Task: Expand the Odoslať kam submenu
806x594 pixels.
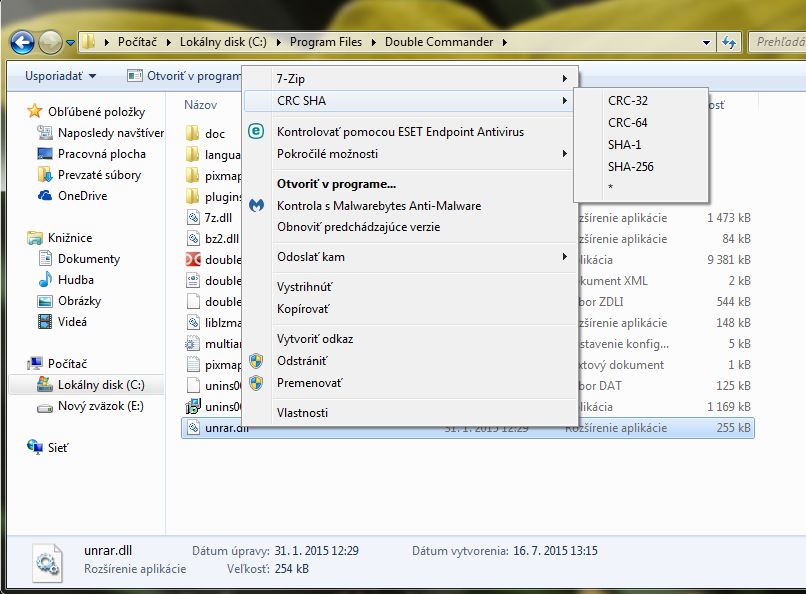Action: click(x=411, y=257)
